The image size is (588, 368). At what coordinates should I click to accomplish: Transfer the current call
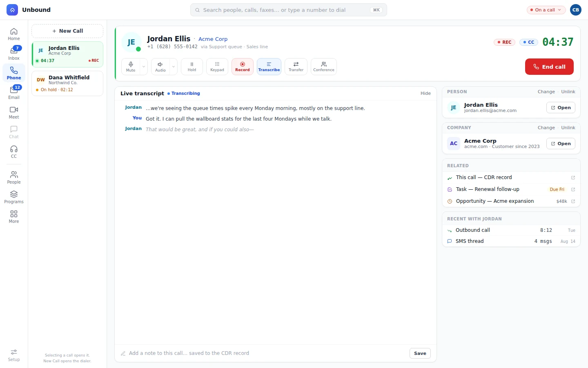(x=296, y=67)
